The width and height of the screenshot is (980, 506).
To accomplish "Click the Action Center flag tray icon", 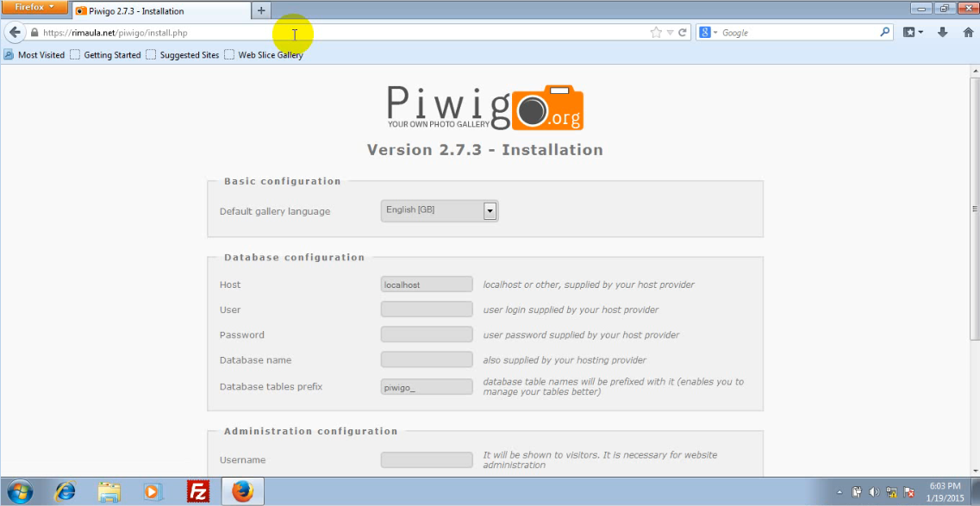I will click(909, 491).
